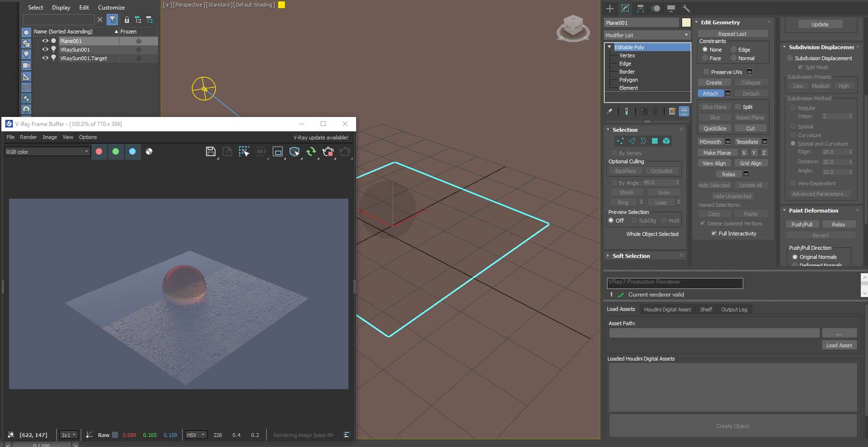Enable the Preserve UVs checkbox

point(706,72)
